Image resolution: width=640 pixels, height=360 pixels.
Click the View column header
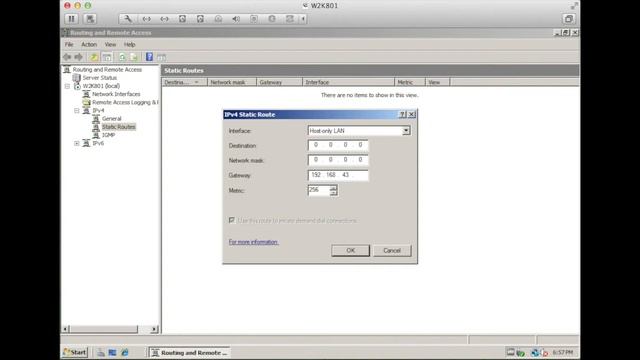[x=437, y=82]
